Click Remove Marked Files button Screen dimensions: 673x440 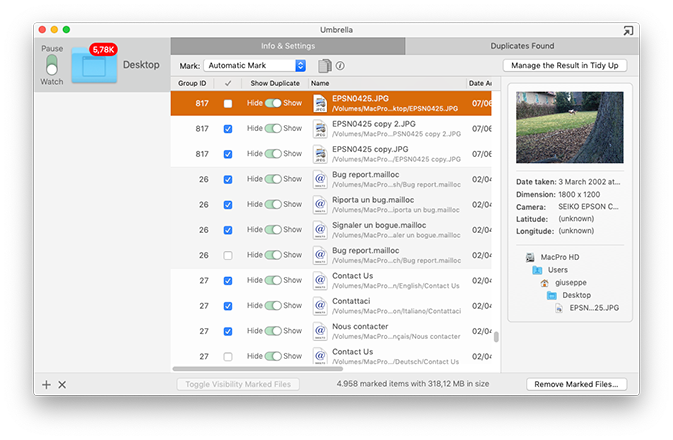coord(576,384)
